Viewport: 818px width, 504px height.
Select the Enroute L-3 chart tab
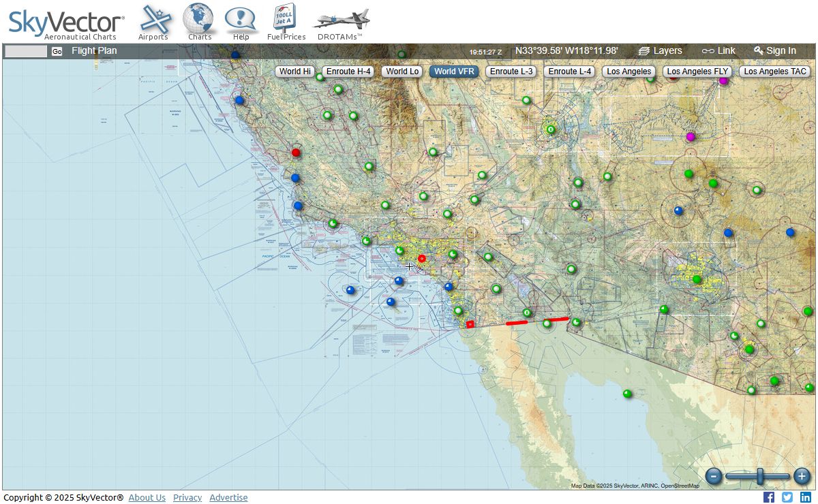click(x=512, y=72)
